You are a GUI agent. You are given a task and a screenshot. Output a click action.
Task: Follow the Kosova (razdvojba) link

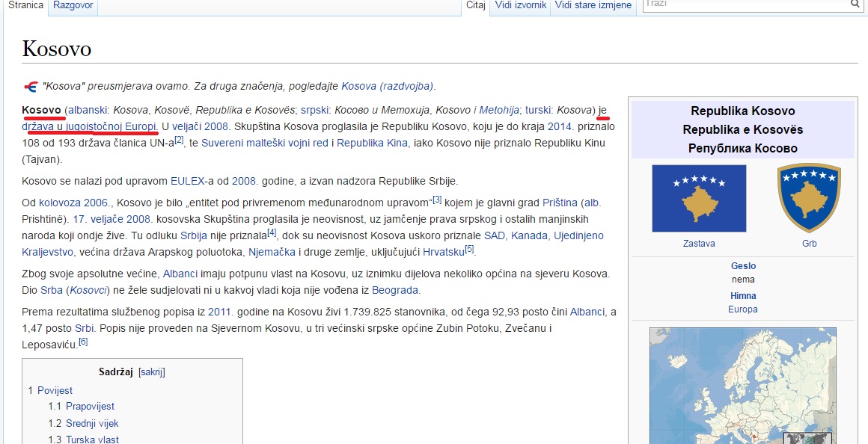coord(388,86)
